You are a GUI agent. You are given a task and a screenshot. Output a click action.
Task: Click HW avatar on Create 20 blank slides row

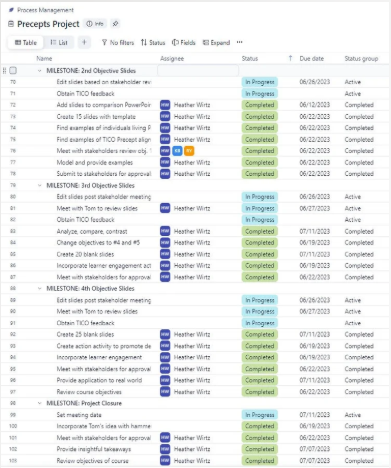coord(165,254)
